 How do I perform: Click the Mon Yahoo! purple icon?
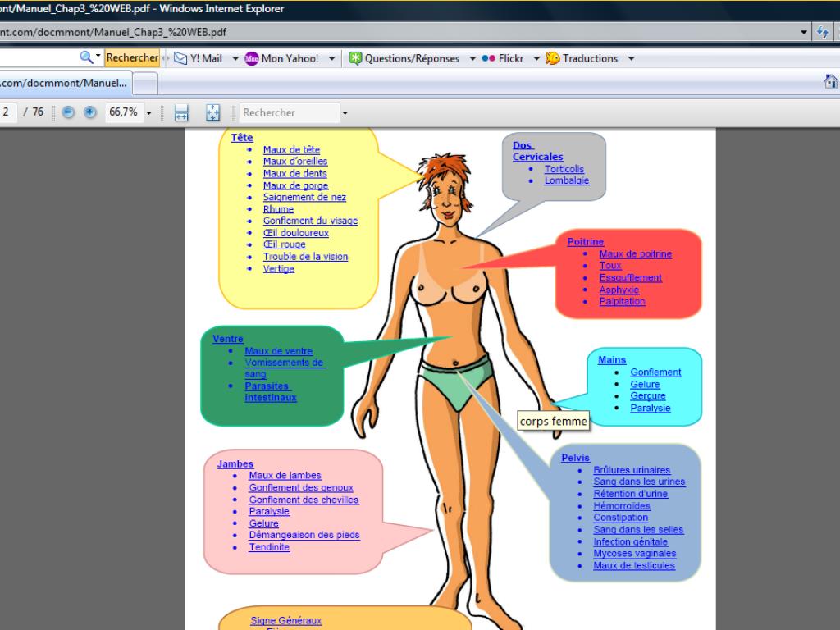(x=251, y=58)
